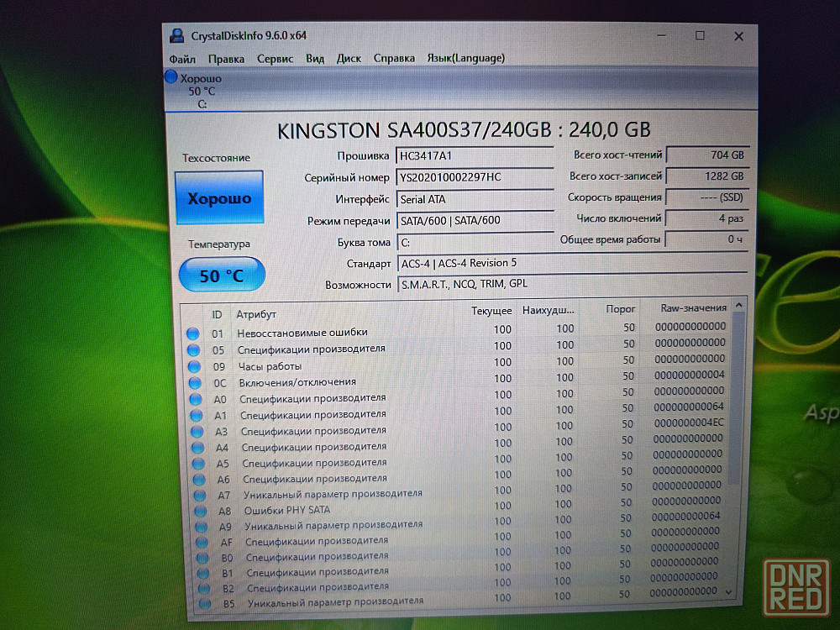840x630 pixels.
Task: Open the Вид menu
Action: [315, 59]
